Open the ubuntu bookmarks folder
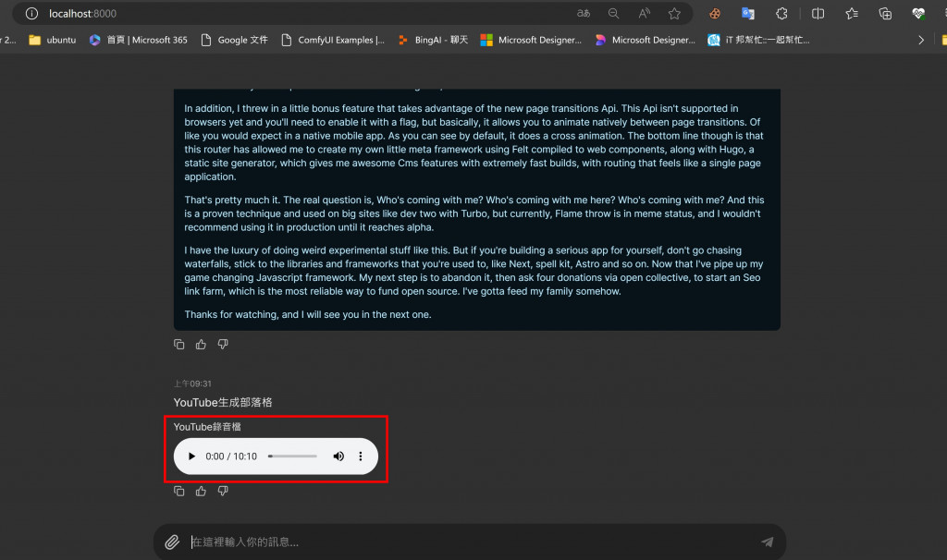 click(x=53, y=40)
